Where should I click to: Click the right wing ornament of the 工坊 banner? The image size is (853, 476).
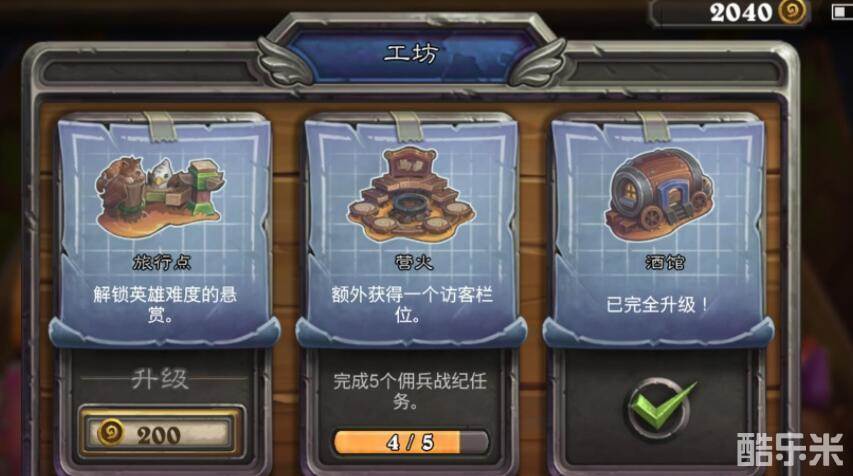point(537,61)
